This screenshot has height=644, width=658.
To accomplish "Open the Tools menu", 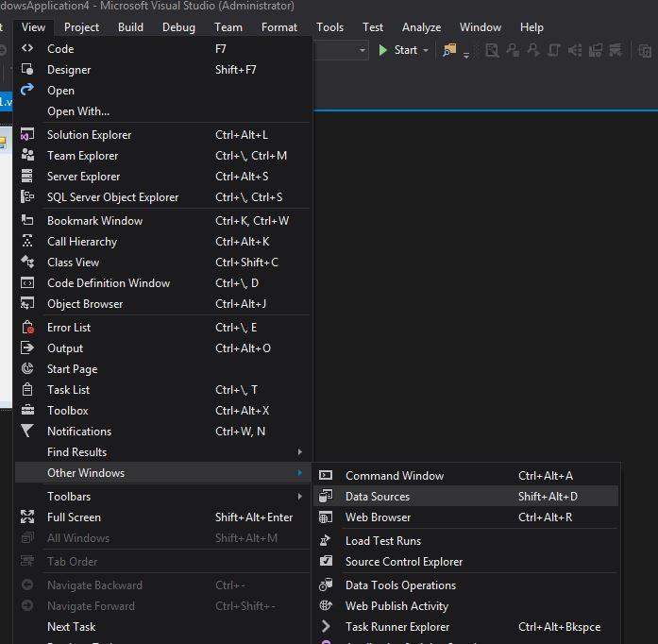I will tap(329, 27).
